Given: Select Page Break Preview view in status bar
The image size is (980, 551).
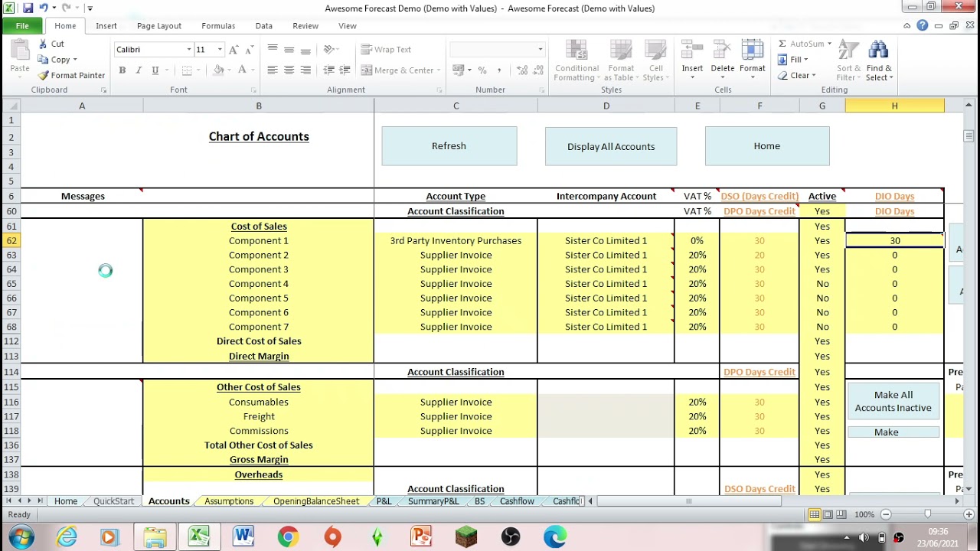Looking at the screenshot, I should (841, 515).
